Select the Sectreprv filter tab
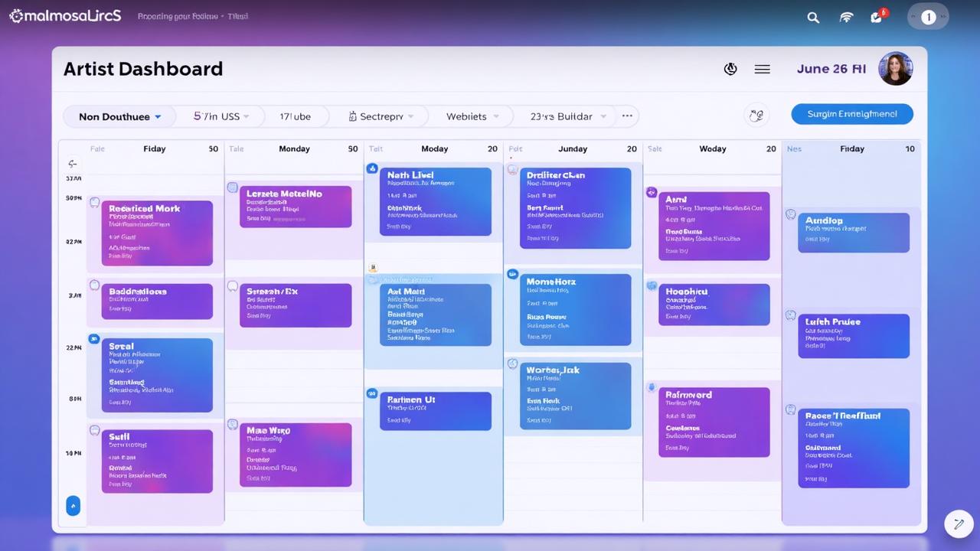This screenshot has width=980, height=551. 381,116
